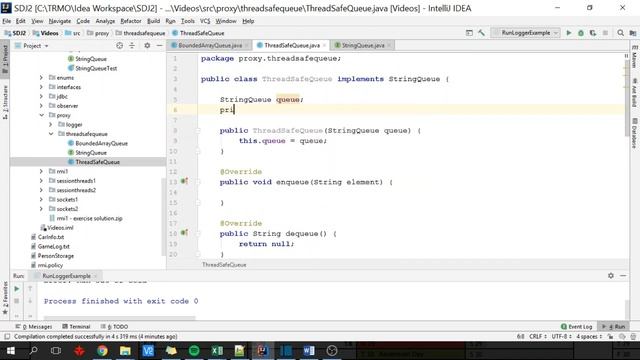Click the collapse all icon in Project panel
Viewport: 640px width, 360px height.
click(x=132, y=46)
